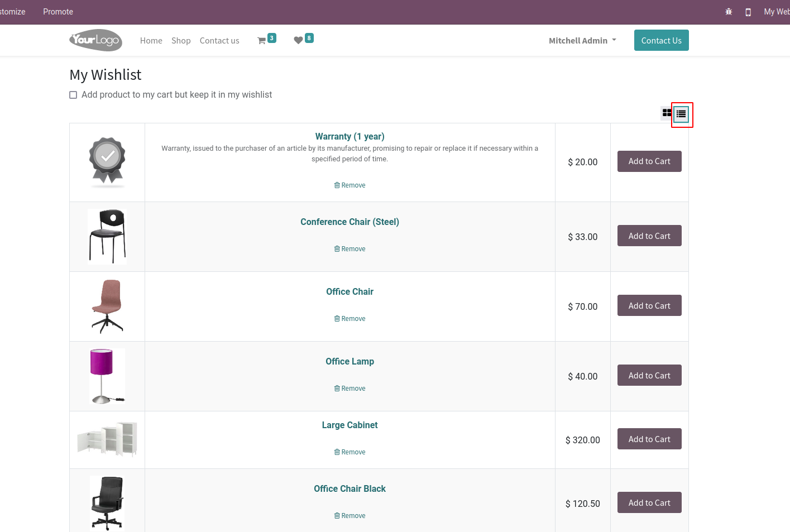Open the Promote menu
Viewport: 790px width, 532px height.
58,12
